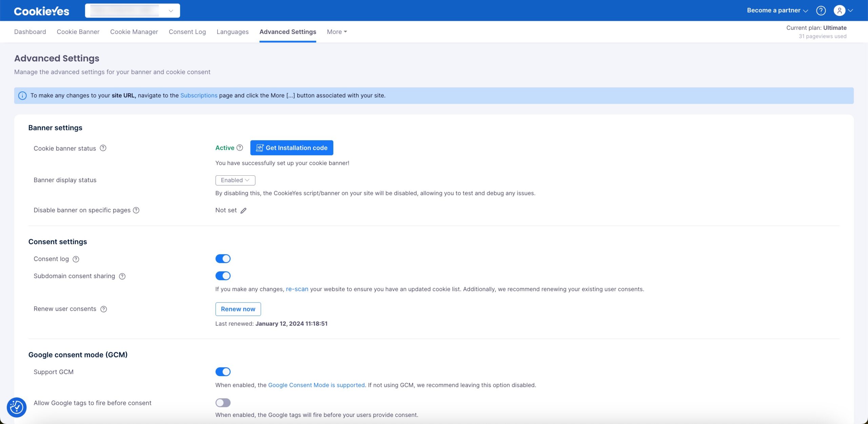Click the help question mark icon in header
Image resolution: width=868 pixels, height=424 pixels.
(x=821, y=11)
